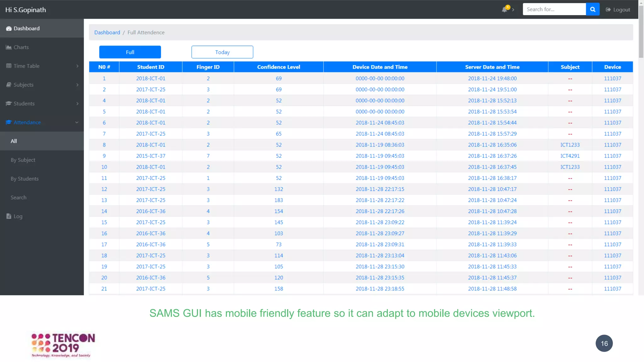Click finger ID 7 in row 9
This screenshot has height=362, width=644.
tap(208, 156)
